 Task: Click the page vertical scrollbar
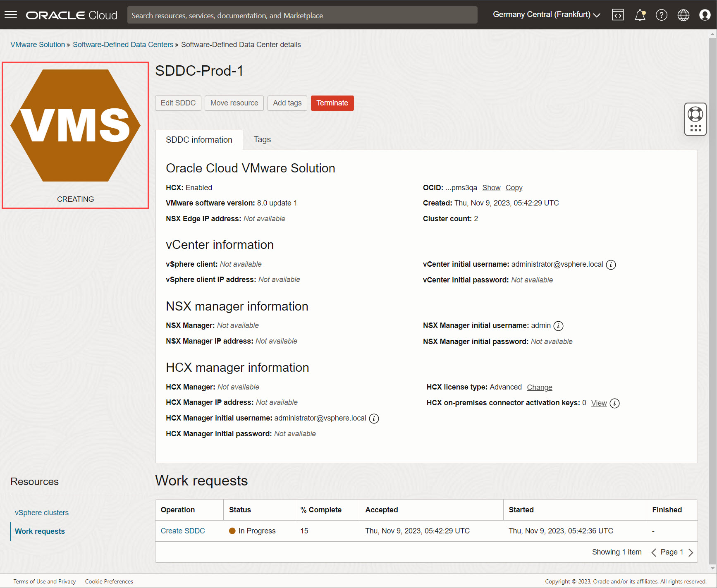(713, 301)
